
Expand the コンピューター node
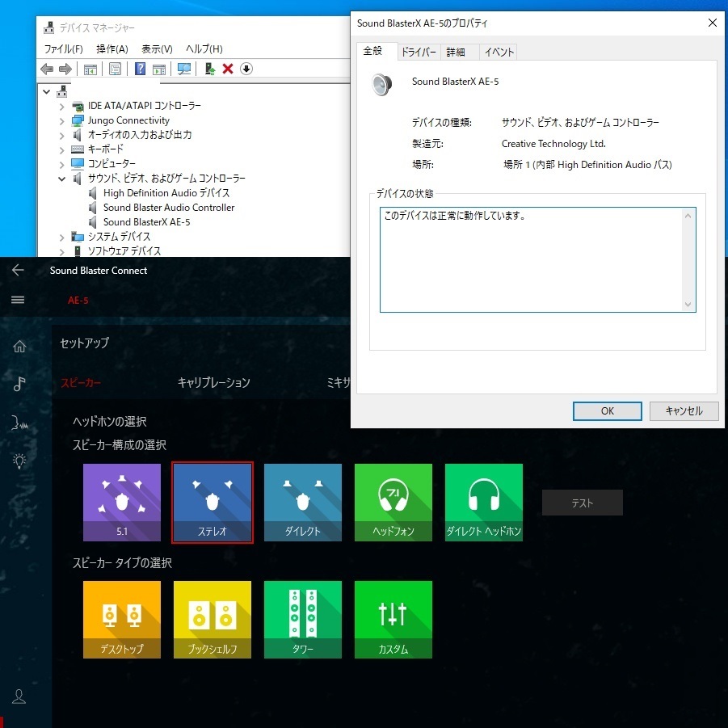coord(61,164)
